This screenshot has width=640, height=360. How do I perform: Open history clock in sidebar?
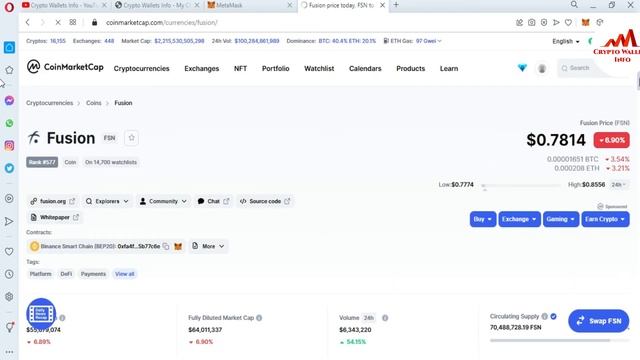pyautogui.click(x=9, y=274)
